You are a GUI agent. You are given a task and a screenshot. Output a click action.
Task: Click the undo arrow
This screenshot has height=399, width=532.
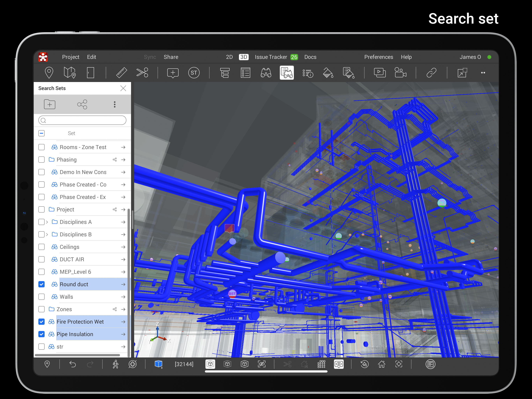tap(72, 364)
